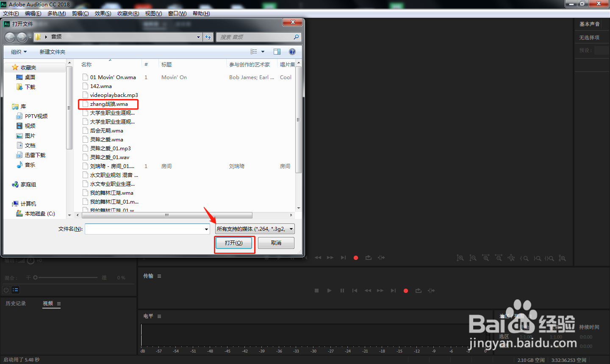Click Zoom In at In Point icon
The width and height of the screenshot is (610, 364).
coord(524,258)
